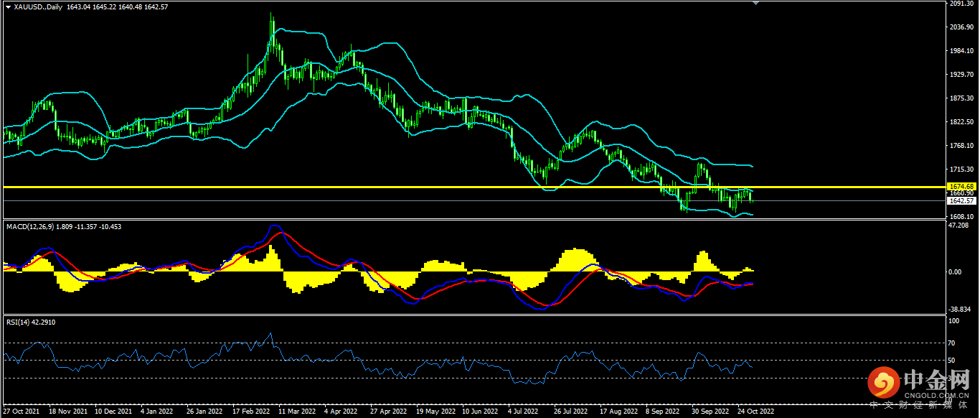980x418 pixels.
Task: Click price axis value 1608.10
Action: pos(960,217)
